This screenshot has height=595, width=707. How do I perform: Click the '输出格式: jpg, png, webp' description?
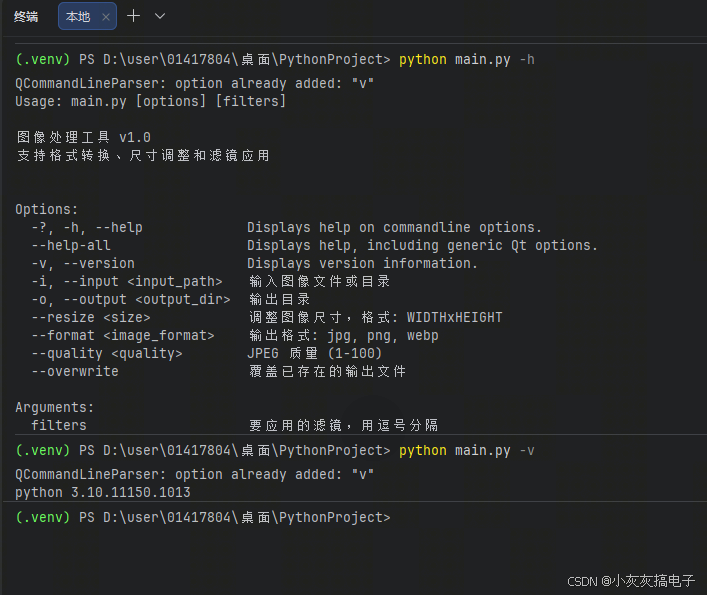[344, 335]
